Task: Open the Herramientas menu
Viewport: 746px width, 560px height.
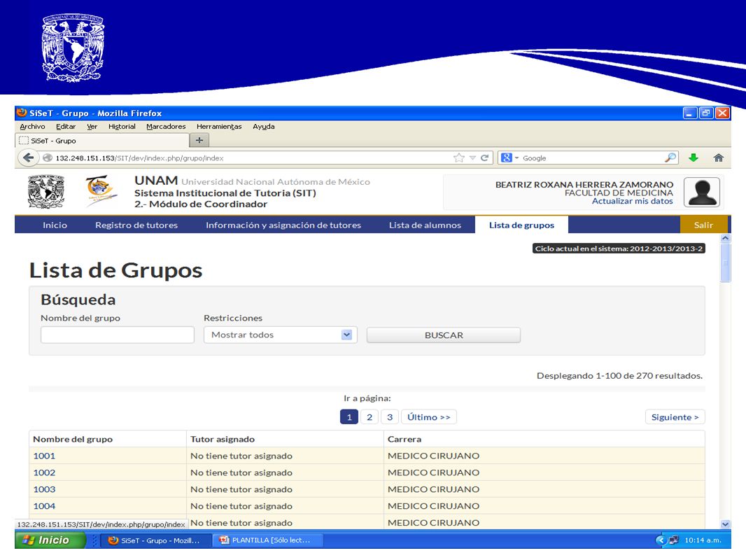Action: tap(219, 127)
